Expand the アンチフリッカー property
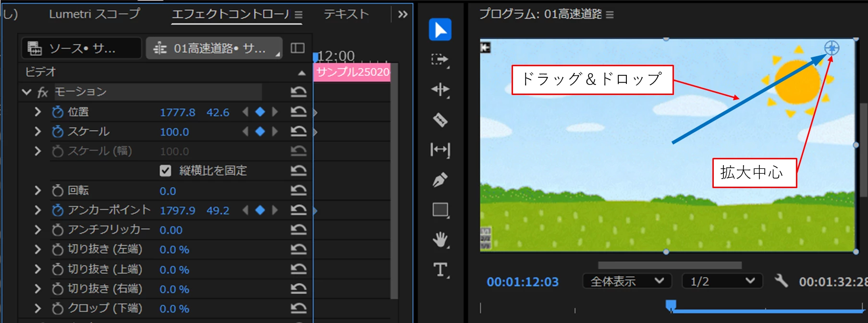Image resolution: width=868 pixels, height=323 pixels. [x=37, y=230]
